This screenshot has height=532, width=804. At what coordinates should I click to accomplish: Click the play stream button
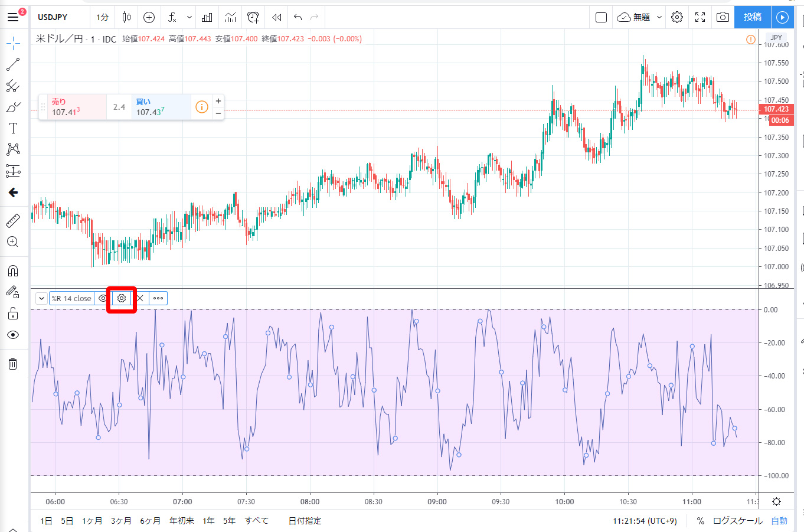click(782, 17)
